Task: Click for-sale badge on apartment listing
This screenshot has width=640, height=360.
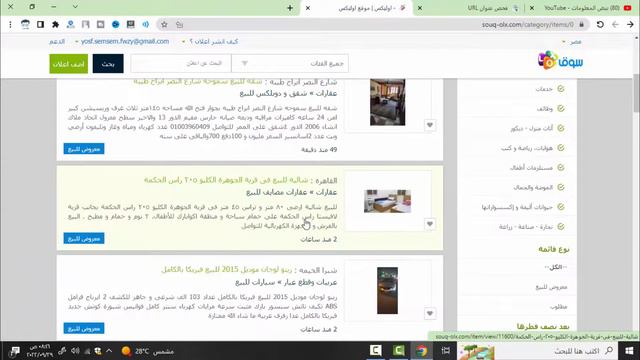Action: [x=84, y=149]
